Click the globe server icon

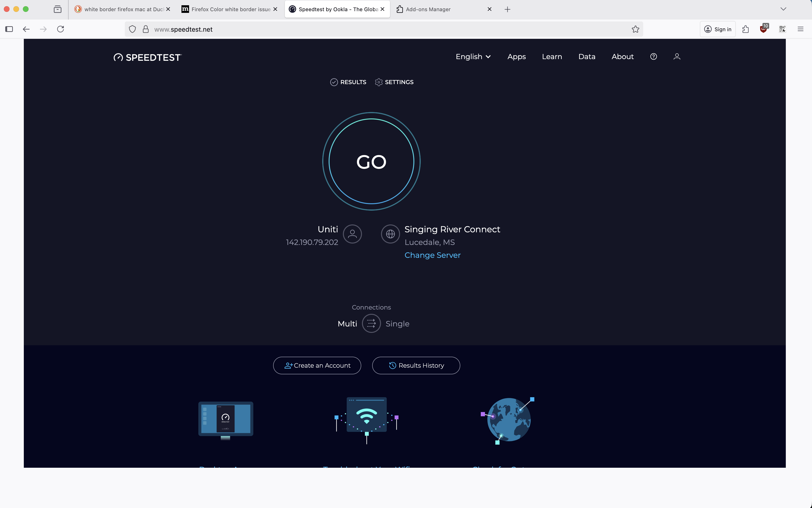point(390,234)
